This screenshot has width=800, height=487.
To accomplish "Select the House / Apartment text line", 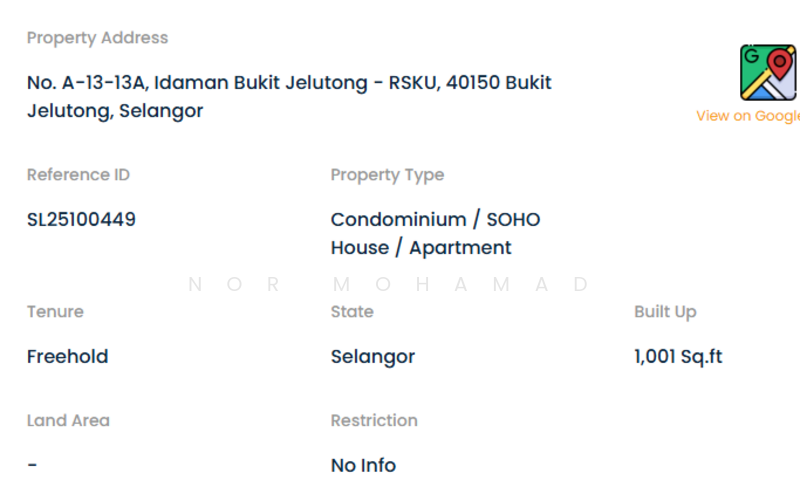I will 421,247.
